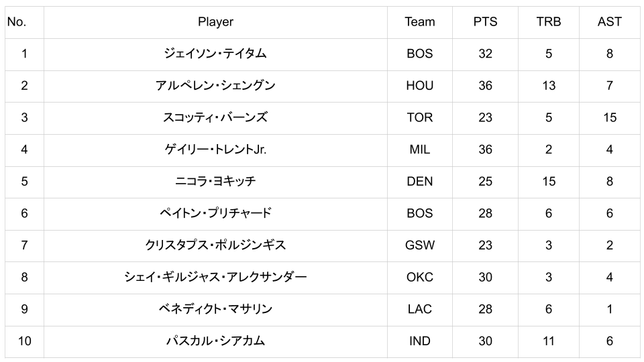Click the ベネディクト・マサリン player cell
This screenshot has height=362, width=644.
pyautogui.click(x=215, y=309)
